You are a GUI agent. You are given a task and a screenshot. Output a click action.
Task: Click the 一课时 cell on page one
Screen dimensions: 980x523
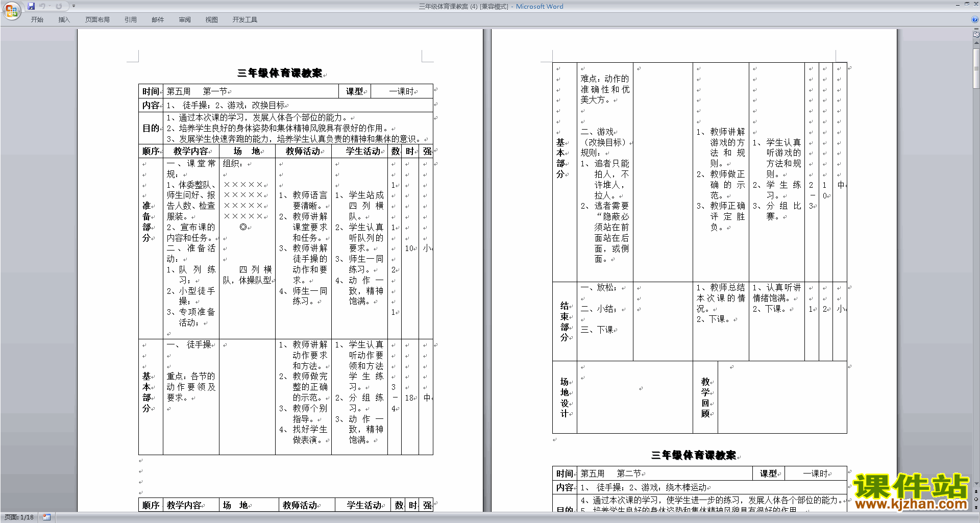(401, 91)
